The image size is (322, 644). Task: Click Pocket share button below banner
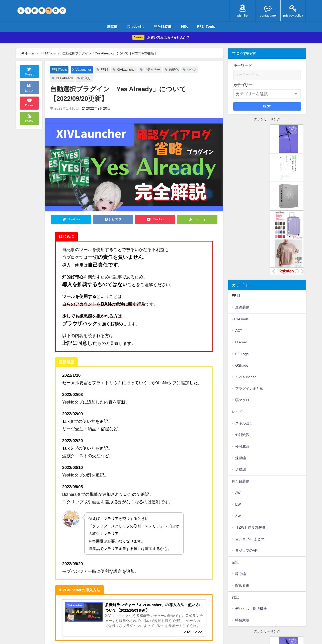click(x=155, y=219)
